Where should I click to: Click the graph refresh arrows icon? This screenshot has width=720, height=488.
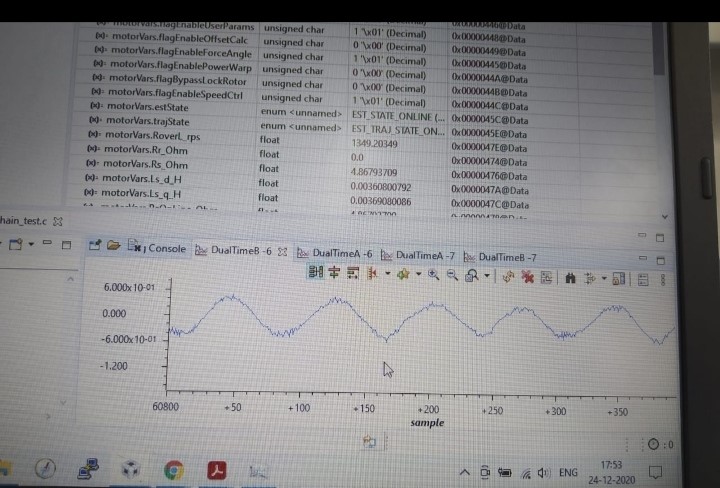click(x=508, y=277)
